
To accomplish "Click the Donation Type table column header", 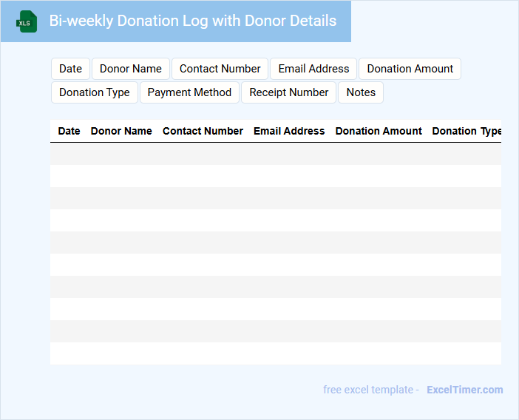I will click(467, 131).
